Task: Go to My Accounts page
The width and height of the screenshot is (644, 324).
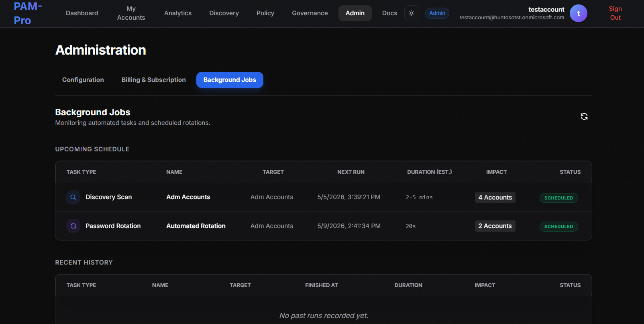Action: pos(131,13)
